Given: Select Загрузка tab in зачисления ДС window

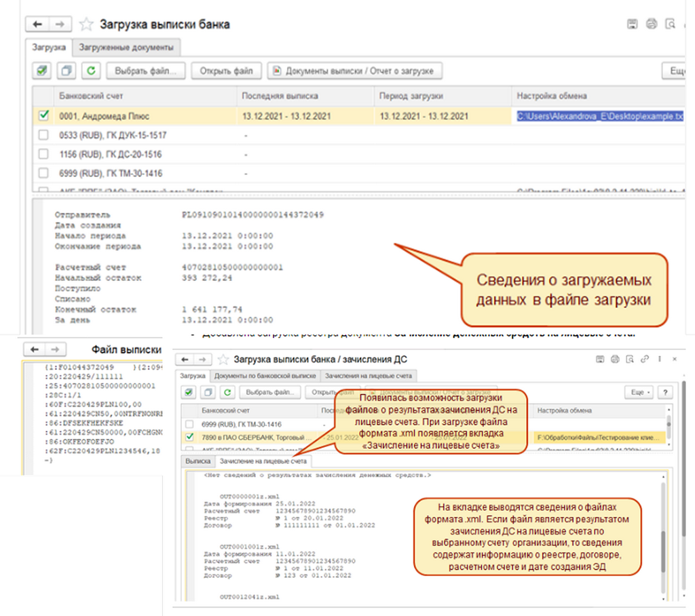Looking at the screenshot, I should [x=192, y=376].
